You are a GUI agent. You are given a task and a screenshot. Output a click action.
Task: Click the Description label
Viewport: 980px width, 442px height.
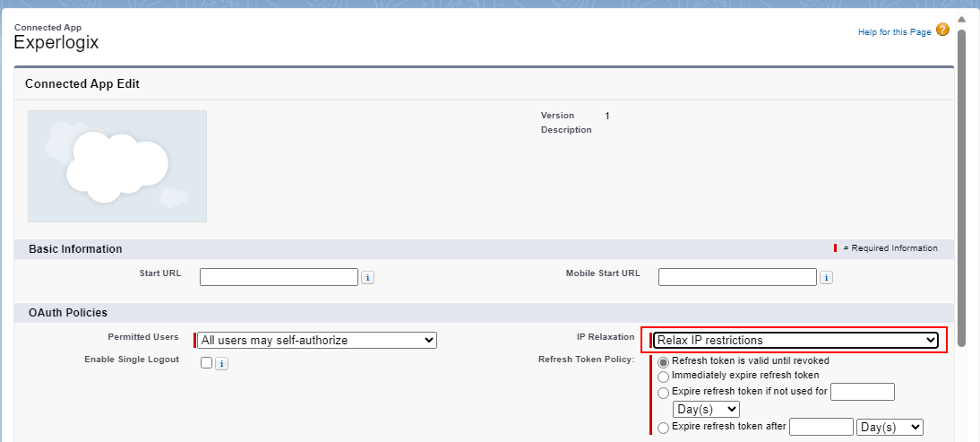(566, 130)
